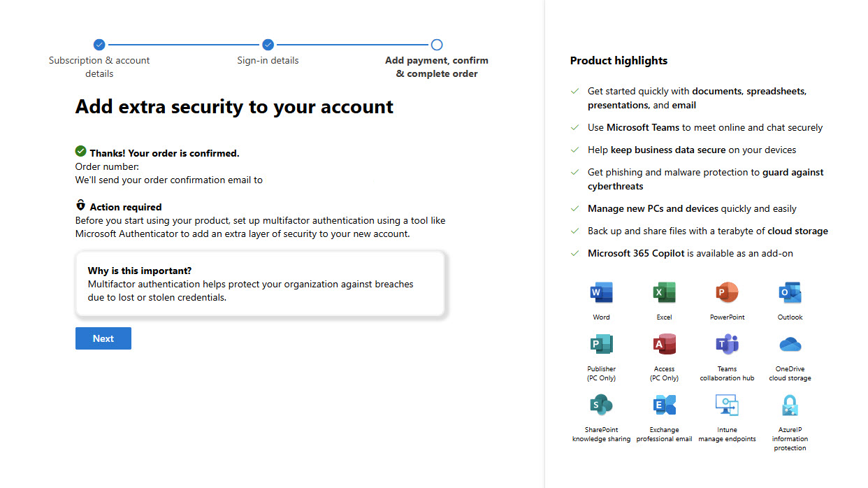Image resolution: width=868 pixels, height=488 pixels.
Task: Click the Exchange professional email icon
Action: click(x=664, y=405)
